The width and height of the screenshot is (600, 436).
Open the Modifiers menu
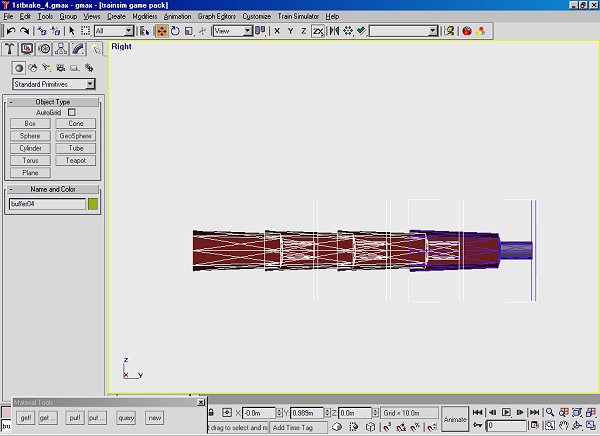click(145, 16)
